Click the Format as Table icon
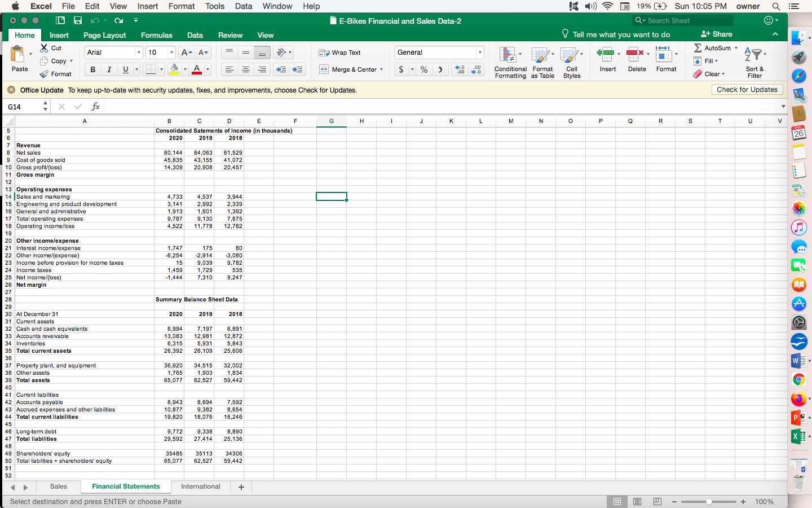The width and height of the screenshot is (812, 508). (540, 55)
